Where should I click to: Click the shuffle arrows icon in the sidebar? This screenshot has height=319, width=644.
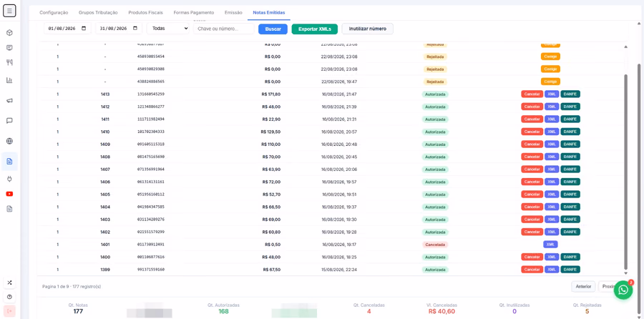9,283
